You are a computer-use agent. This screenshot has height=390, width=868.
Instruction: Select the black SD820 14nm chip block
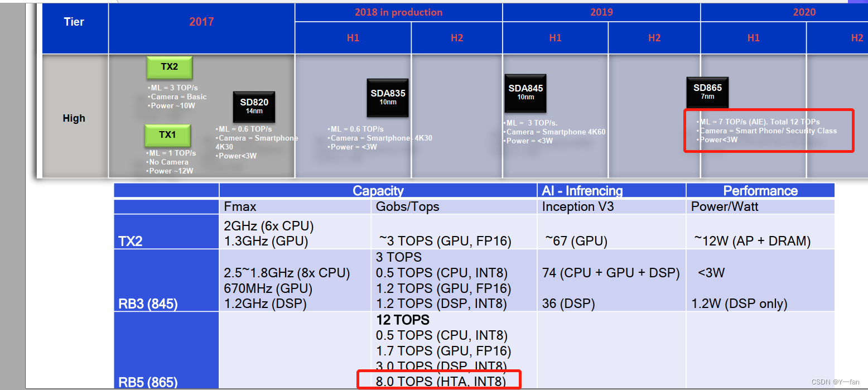254,106
